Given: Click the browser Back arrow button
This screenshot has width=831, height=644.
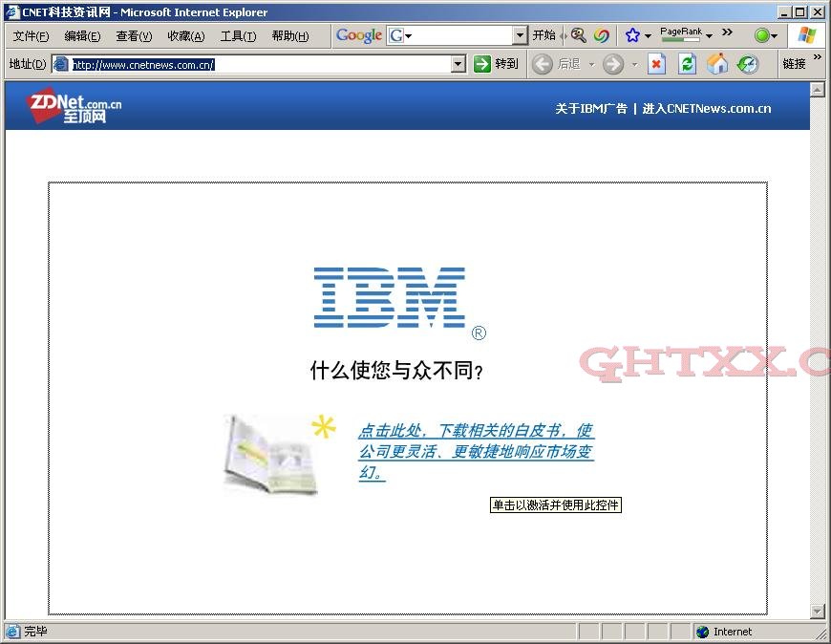Looking at the screenshot, I should [x=543, y=64].
